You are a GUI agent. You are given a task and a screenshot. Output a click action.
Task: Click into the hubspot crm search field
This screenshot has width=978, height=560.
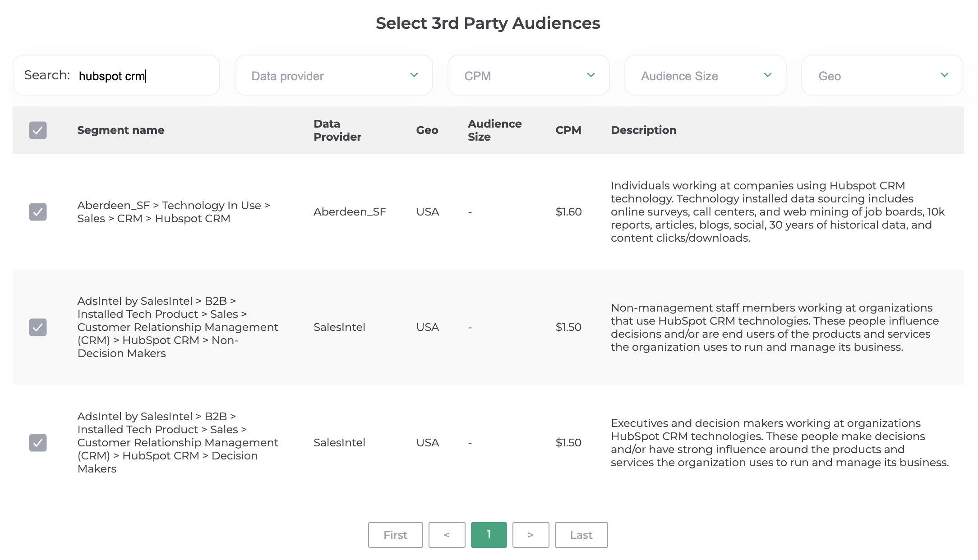point(144,76)
